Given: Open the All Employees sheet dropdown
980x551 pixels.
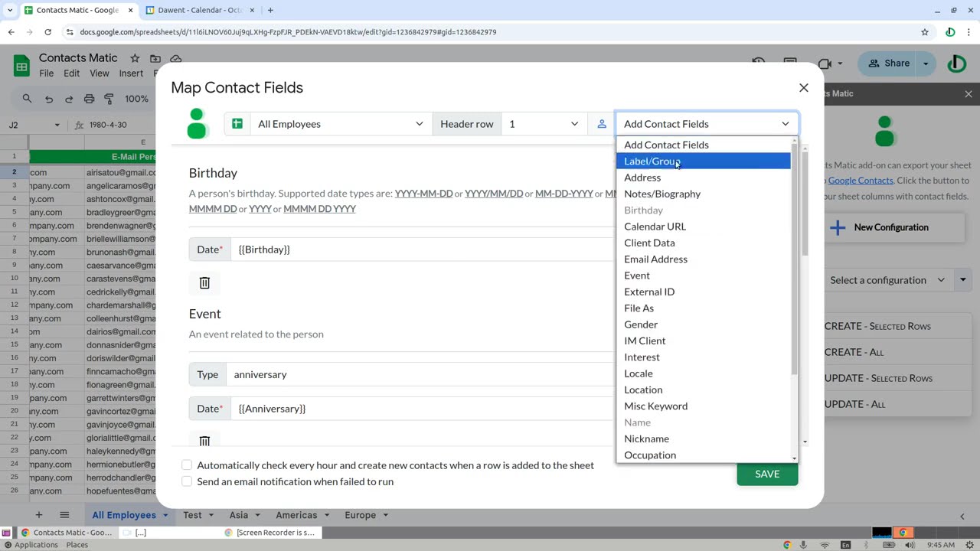Looking at the screenshot, I should (x=341, y=124).
